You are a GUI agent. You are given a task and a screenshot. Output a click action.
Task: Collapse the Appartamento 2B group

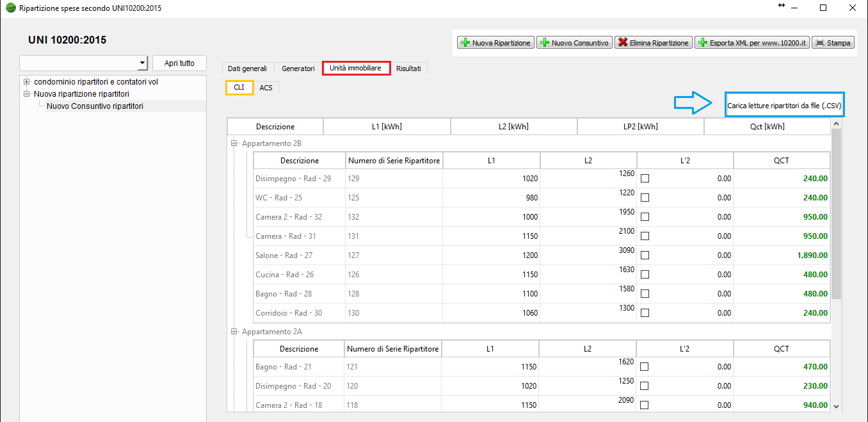tap(234, 144)
